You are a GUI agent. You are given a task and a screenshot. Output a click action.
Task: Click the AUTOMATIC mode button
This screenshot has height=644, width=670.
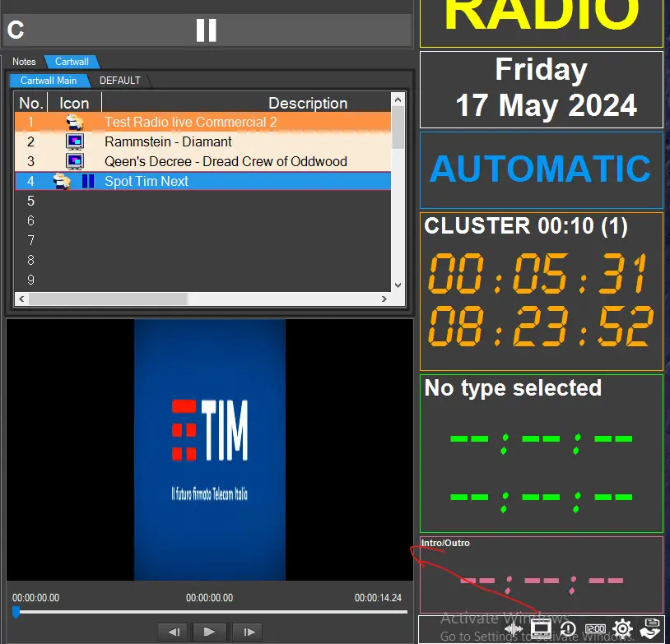click(542, 170)
